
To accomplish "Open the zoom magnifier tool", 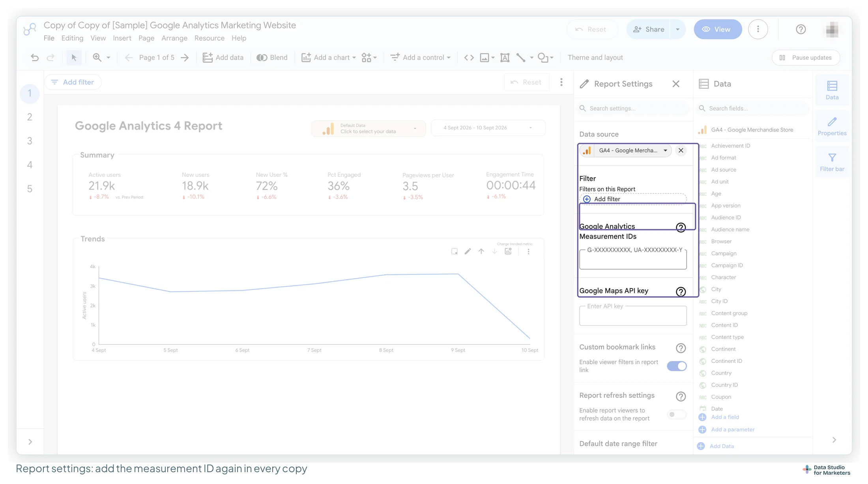I will point(97,58).
